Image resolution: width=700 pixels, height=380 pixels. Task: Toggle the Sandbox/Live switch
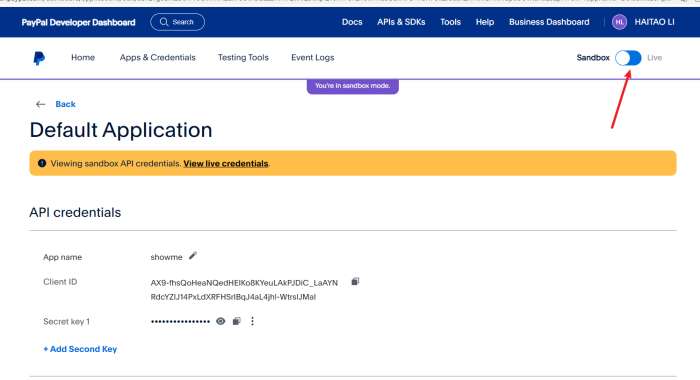628,58
